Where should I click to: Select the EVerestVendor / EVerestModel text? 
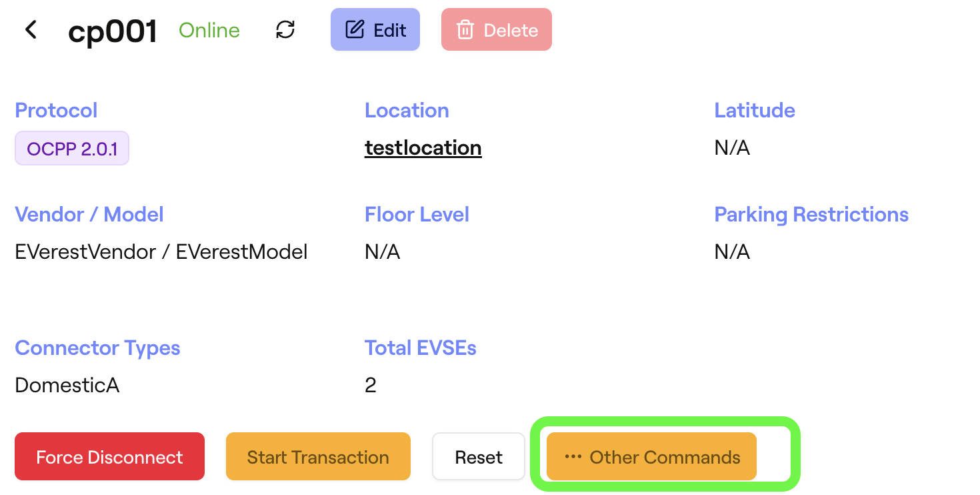tap(161, 252)
